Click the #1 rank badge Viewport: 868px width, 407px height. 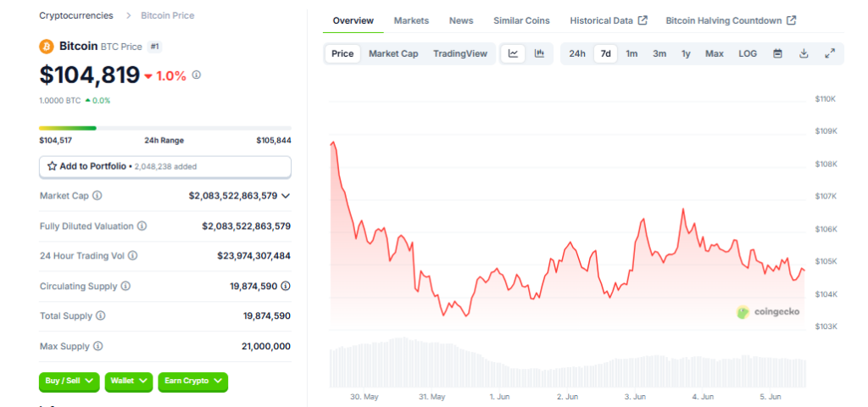[155, 47]
